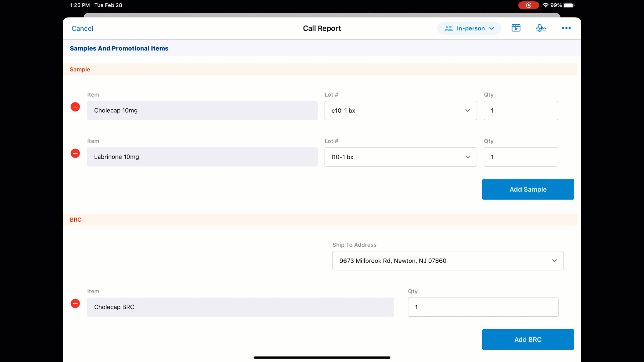Edit the Cholecap BRC quantity field
Viewport: 644px width, 362px height.
[483, 307]
